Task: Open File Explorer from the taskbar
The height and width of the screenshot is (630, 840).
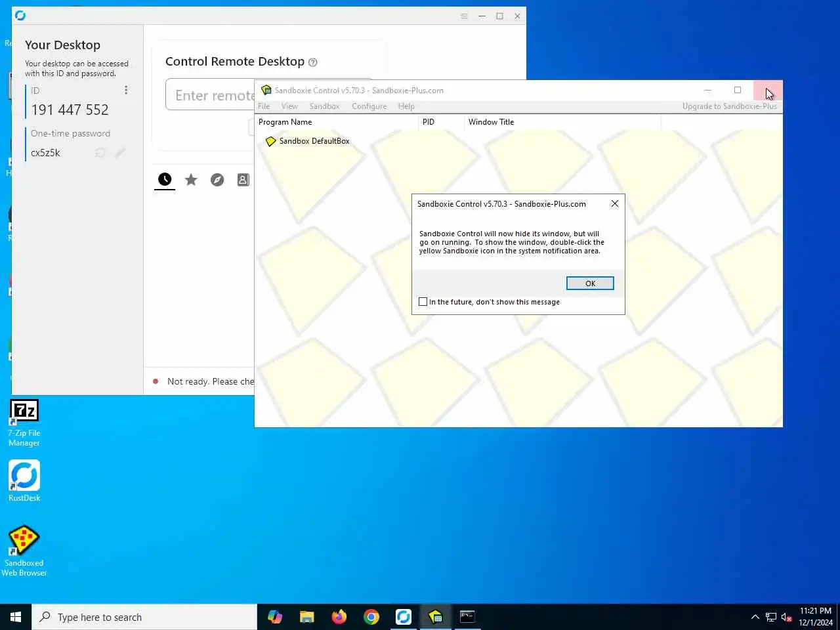Action: [307, 617]
